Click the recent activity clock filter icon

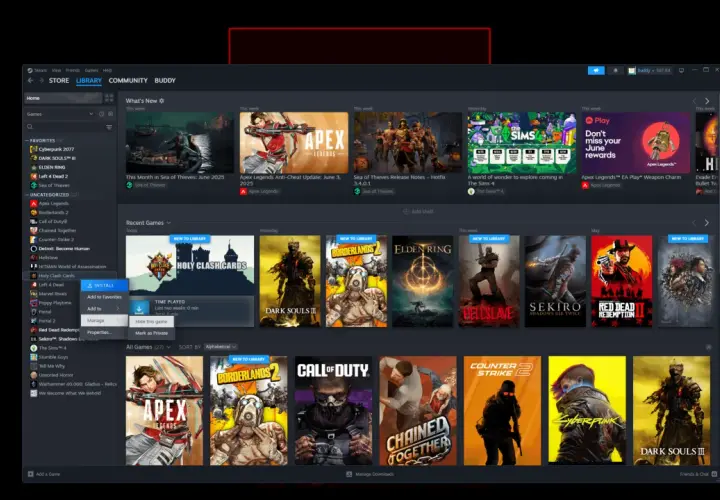click(x=101, y=114)
